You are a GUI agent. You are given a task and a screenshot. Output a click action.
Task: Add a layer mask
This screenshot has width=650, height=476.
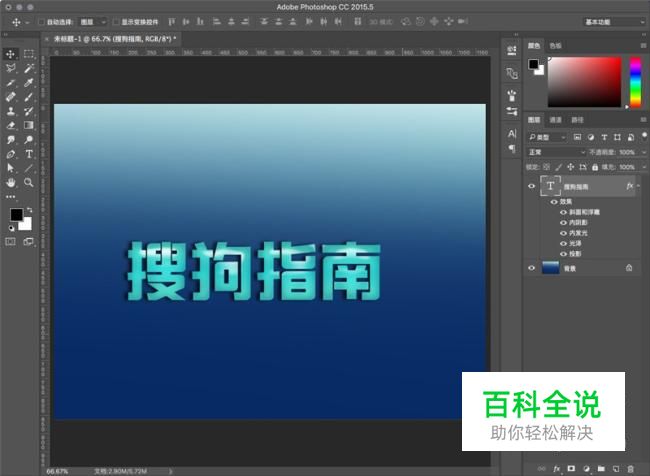click(x=571, y=469)
